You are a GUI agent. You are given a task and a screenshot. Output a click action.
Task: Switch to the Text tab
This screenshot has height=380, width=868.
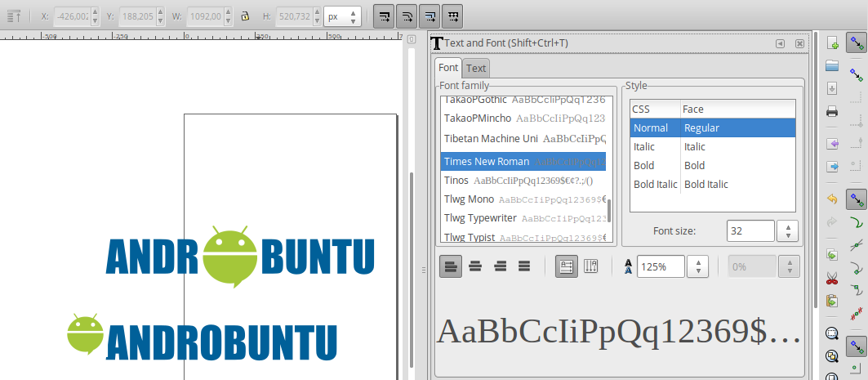point(476,68)
